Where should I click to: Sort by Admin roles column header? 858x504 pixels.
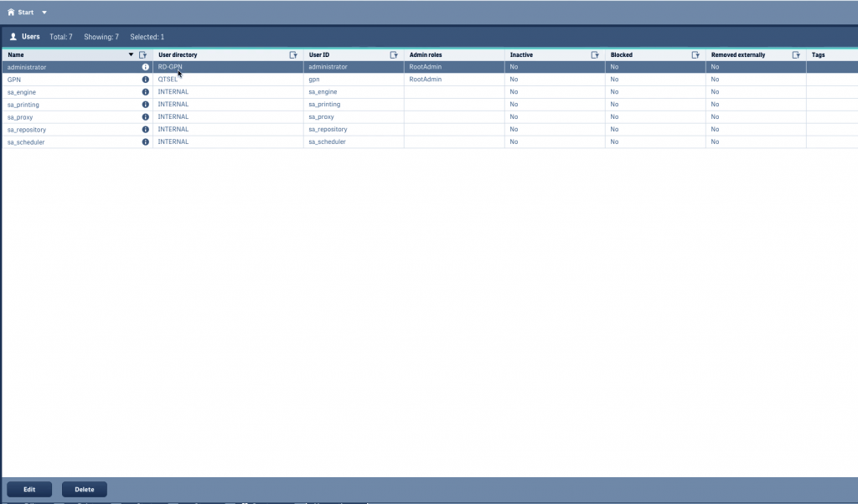point(426,54)
